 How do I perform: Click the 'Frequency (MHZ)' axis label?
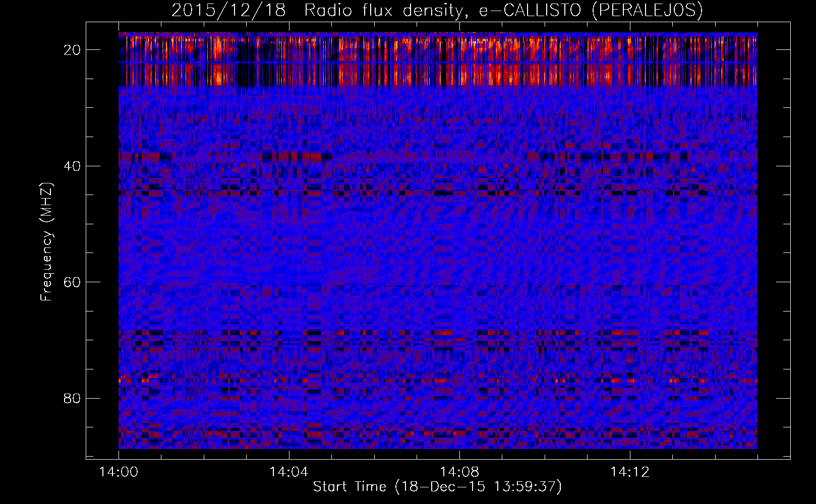coord(46,242)
